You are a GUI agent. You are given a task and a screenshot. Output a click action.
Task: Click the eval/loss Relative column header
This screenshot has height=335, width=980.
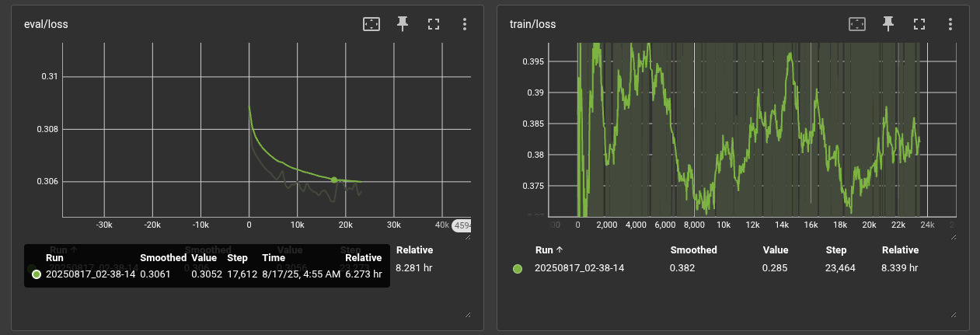tap(414, 250)
